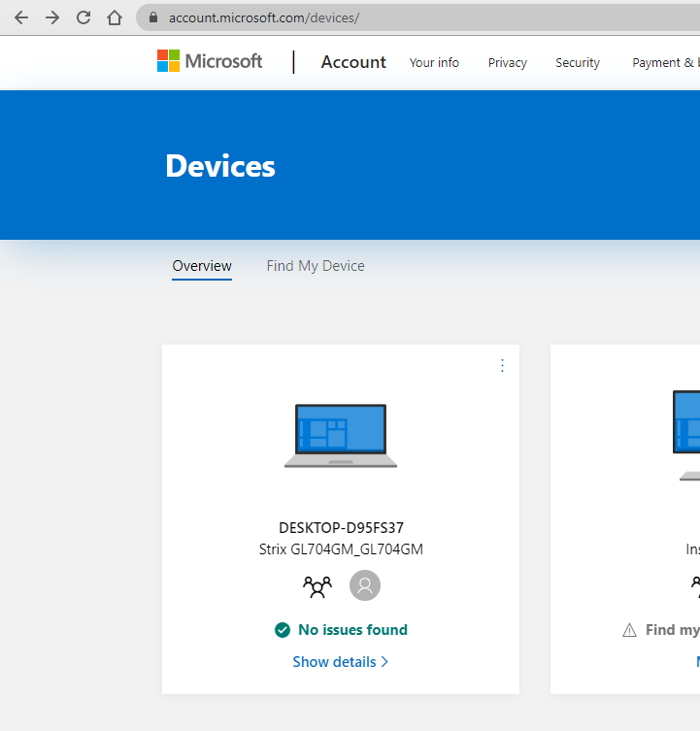Image resolution: width=700 pixels, height=731 pixels.
Task: Open the three-dot menu on DESKTOP-D95FS37 card
Action: coord(502,365)
